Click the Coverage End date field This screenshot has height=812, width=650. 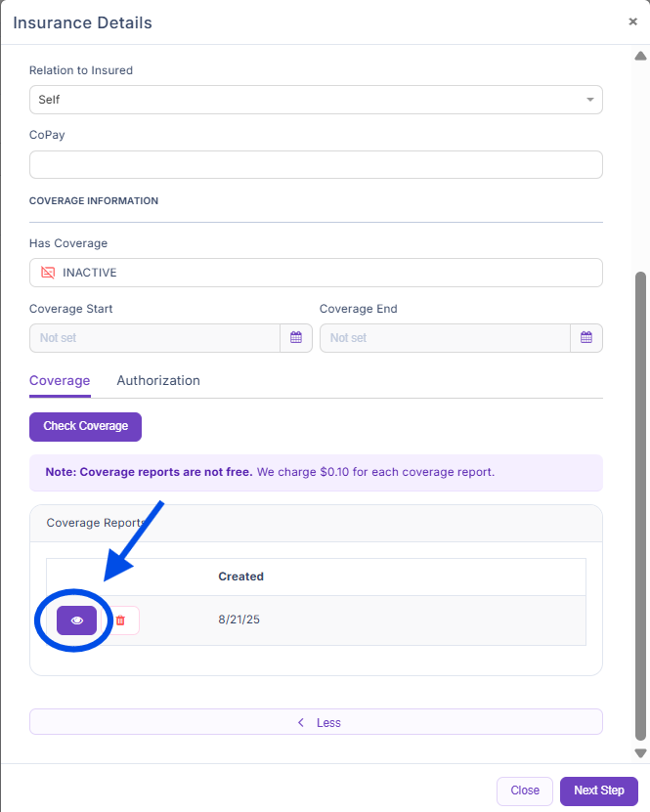tap(445, 338)
